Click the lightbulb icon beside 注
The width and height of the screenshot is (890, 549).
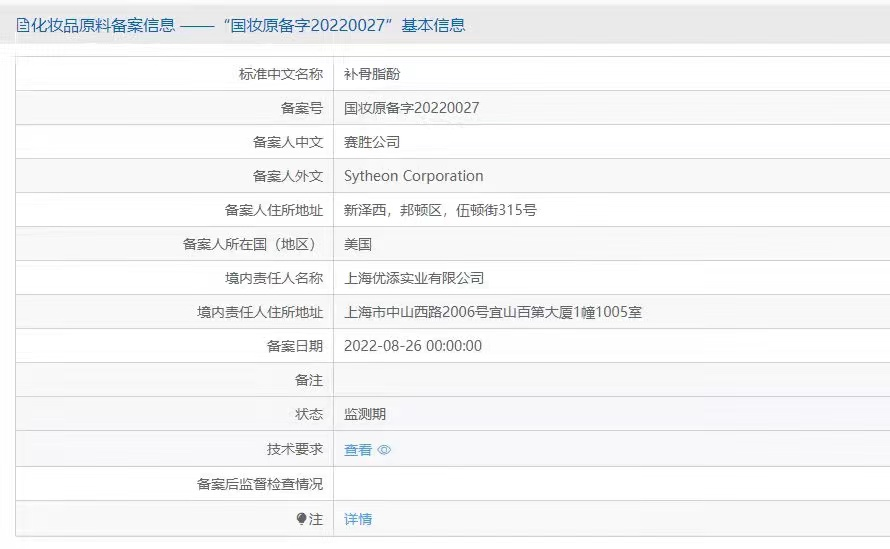click(302, 519)
